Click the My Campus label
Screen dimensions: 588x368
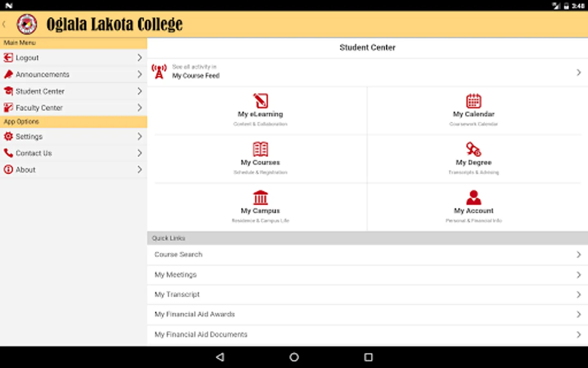click(x=261, y=211)
